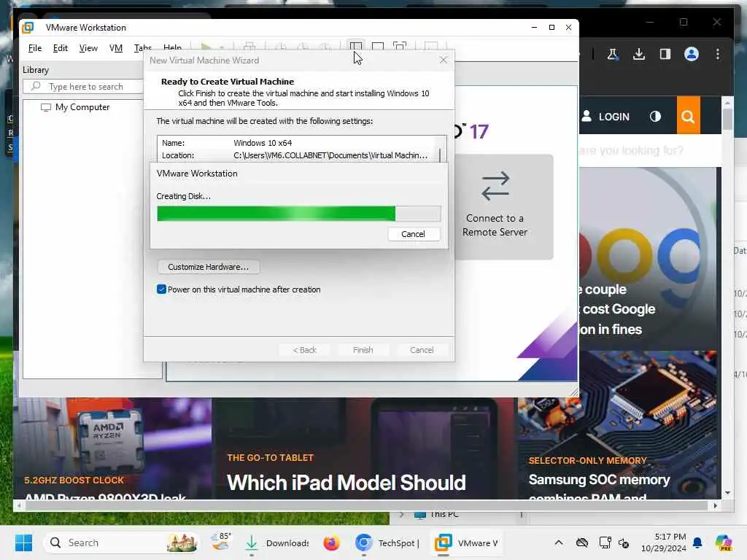The image size is (747, 560).
Task: Click the browser side panel icon
Action: tap(665, 54)
